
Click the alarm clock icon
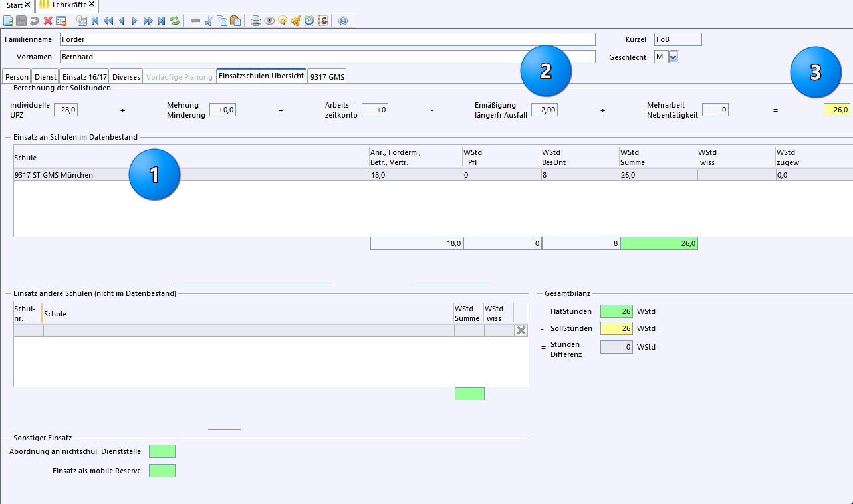pyautogui.click(x=309, y=21)
